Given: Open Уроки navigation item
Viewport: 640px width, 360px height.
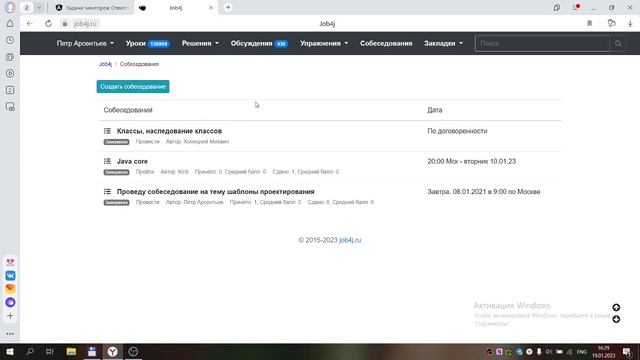Looking at the screenshot, I should click(x=147, y=43).
